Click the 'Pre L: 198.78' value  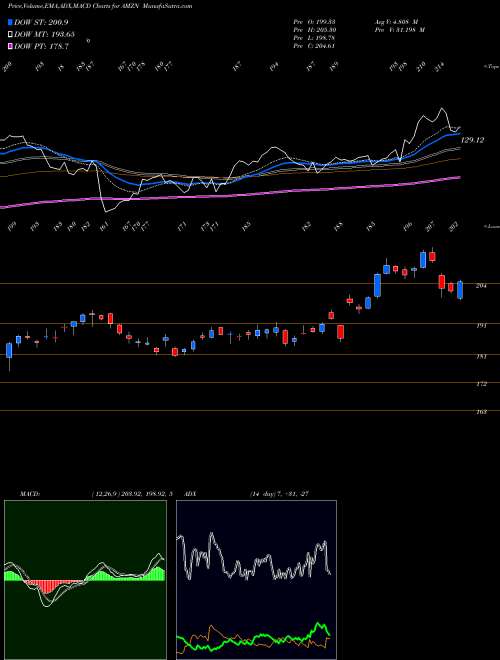coord(314,38)
